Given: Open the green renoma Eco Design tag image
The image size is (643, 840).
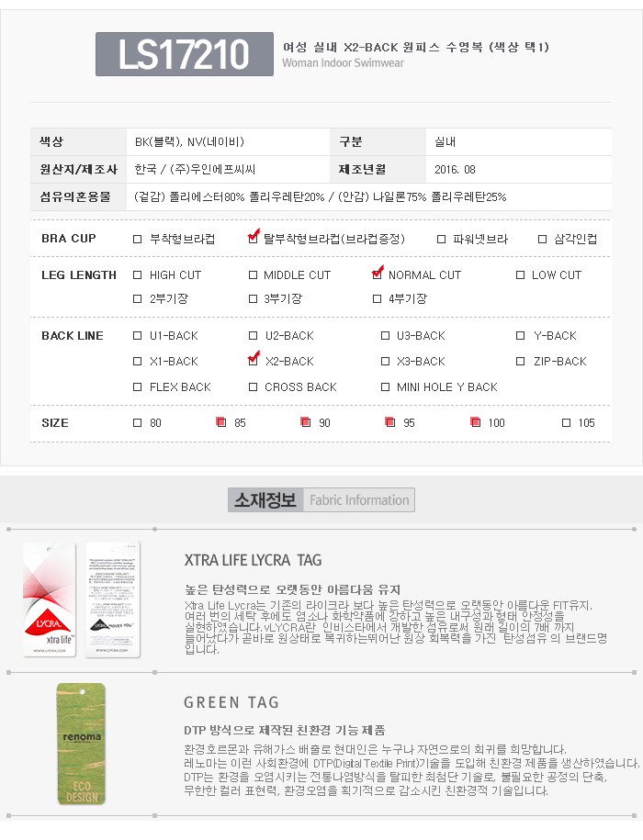Looking at the screenshot, I should [x=81, y=744].
